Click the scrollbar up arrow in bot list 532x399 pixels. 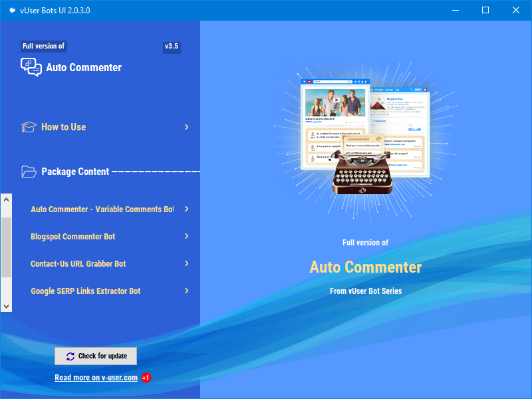(x=6, y=199)
